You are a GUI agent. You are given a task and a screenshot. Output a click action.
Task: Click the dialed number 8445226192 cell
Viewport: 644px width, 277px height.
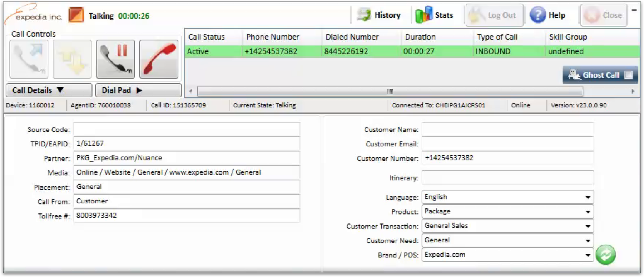[x=346, y=51]
